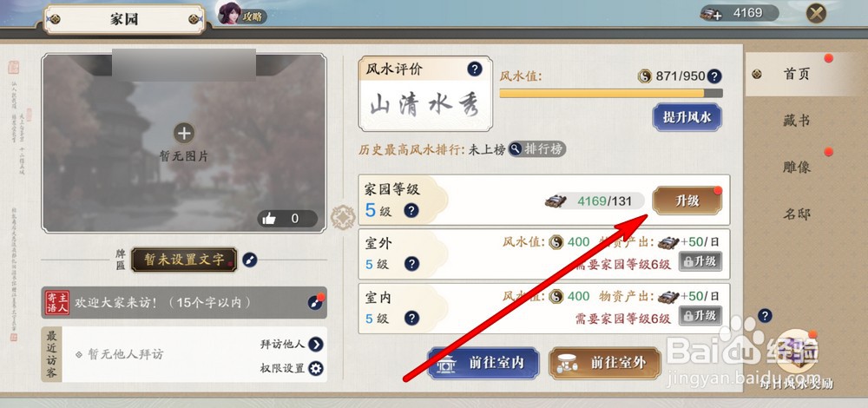Click the 风水值 progress bar
This screenshot has height=408, width=868.
pyautogui.click(x=611, y=93)
